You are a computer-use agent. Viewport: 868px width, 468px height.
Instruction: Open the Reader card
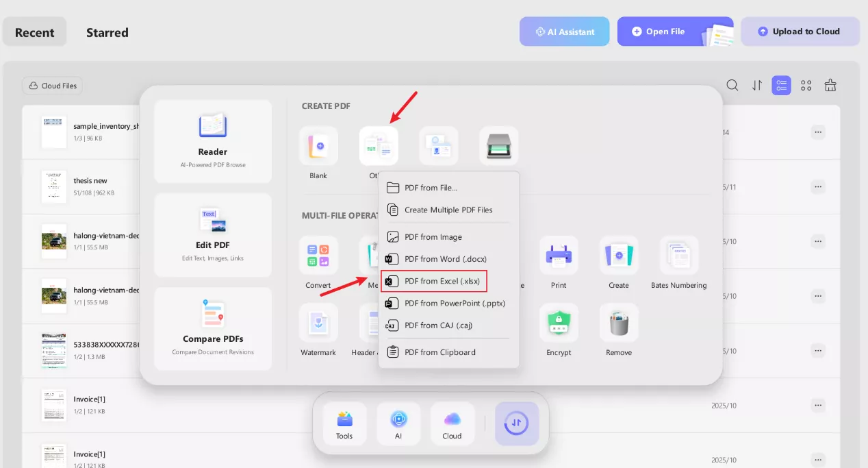pos(213,142)
